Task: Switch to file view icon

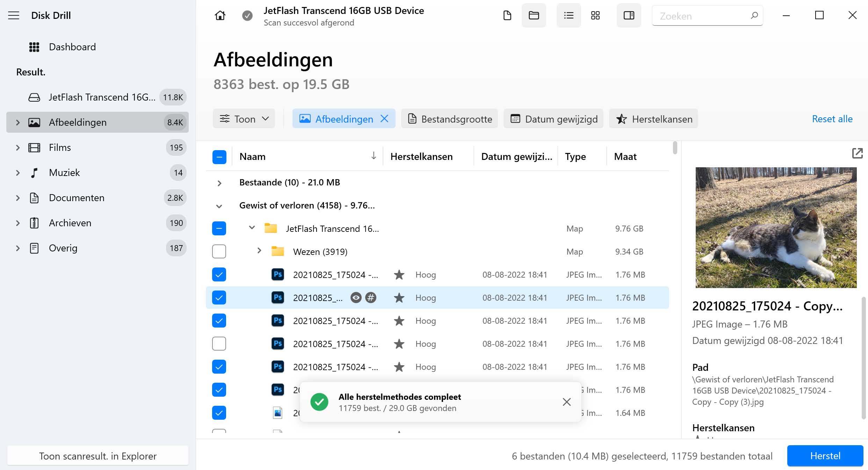Action: coord(507,15)
